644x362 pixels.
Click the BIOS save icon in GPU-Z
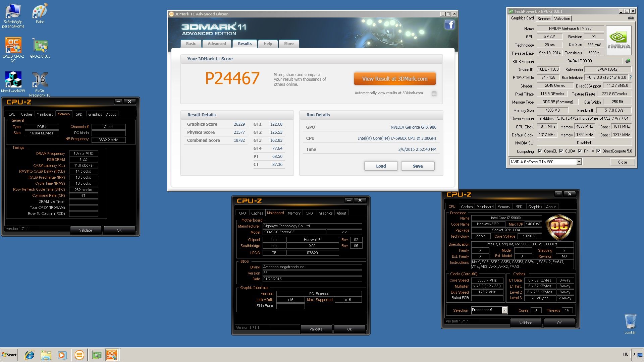tap(628, 61)
